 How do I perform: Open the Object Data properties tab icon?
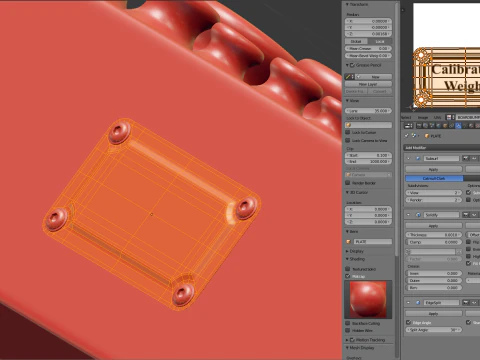click(464, 126)
